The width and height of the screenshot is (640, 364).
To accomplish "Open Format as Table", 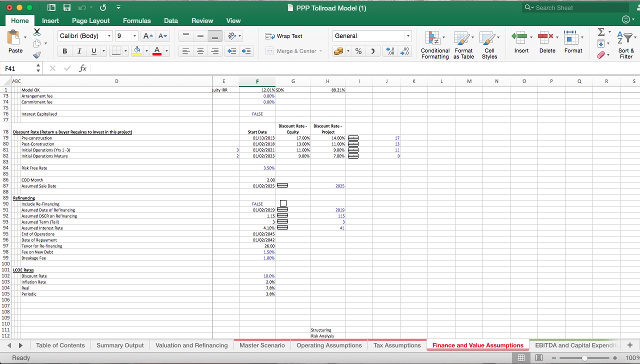I will click(x=463, y=45).
